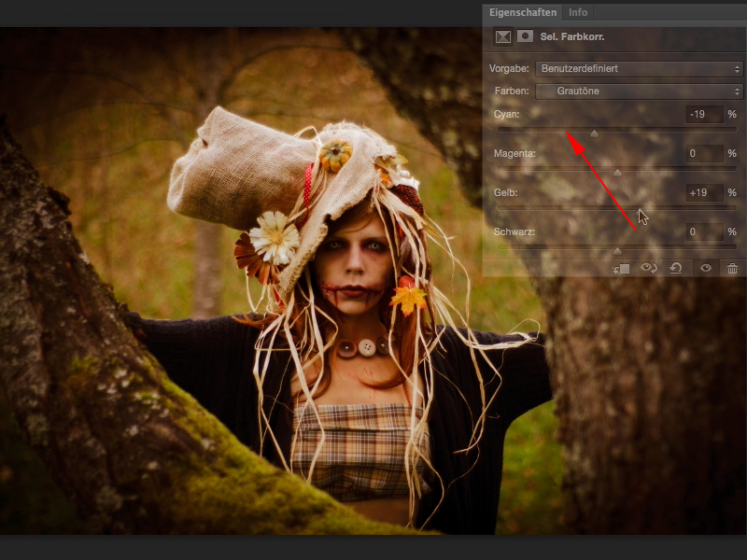This screenshot has width=747, height=560.
Task: Click the Schwarz label text
Action: (514, 231)
